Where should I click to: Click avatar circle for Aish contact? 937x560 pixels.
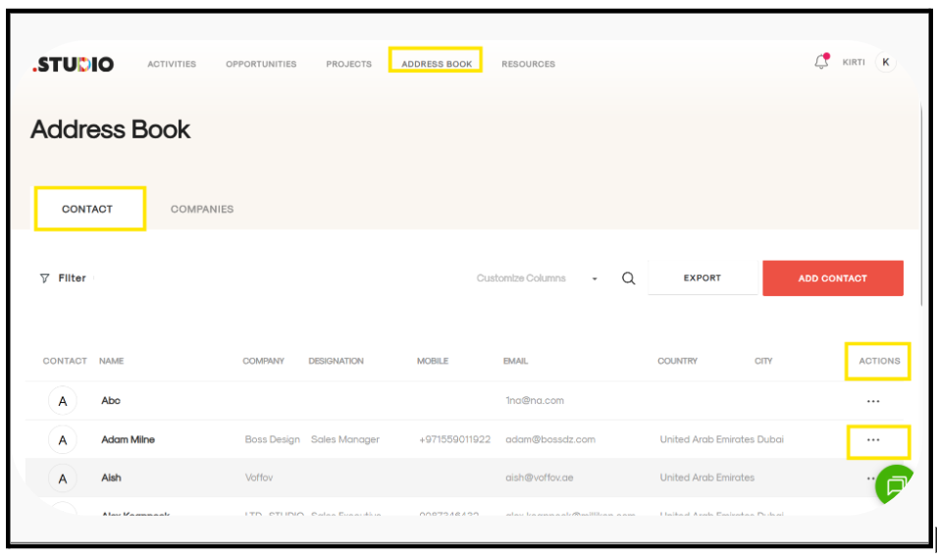63,479
